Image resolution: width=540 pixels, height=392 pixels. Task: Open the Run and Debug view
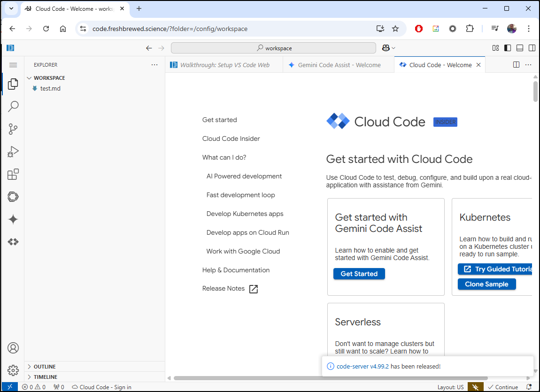point(13,152)
